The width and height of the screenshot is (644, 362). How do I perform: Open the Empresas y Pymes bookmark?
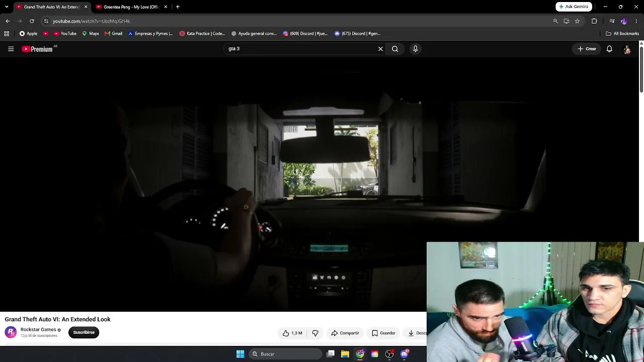(150, 34)
